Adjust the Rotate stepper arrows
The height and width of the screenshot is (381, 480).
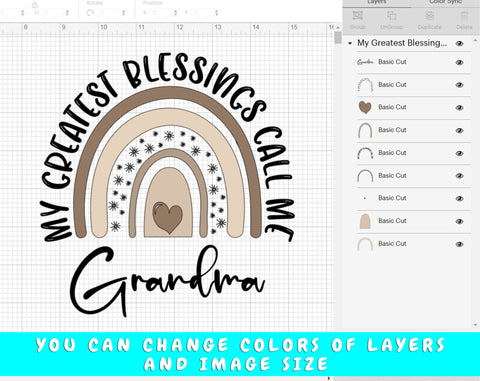[124, 13]
